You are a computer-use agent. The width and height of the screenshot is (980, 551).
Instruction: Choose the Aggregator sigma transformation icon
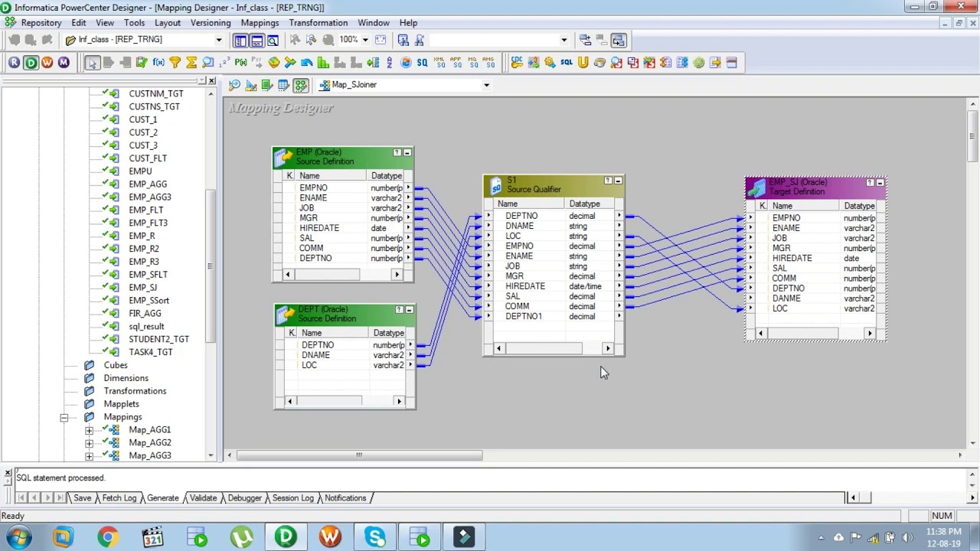point(191,63)
